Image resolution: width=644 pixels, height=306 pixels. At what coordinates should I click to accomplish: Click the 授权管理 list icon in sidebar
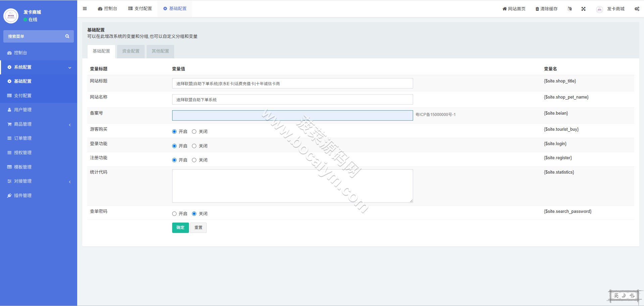9,152
